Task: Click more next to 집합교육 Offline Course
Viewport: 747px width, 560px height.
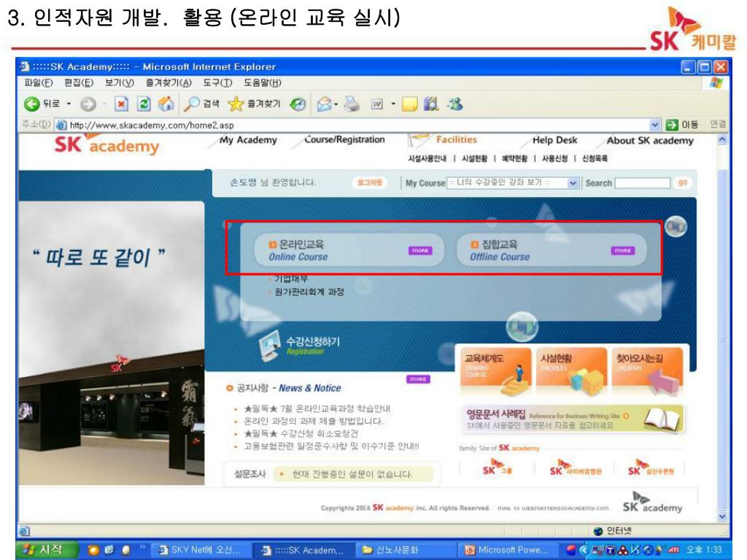Action: coord(623,251)
